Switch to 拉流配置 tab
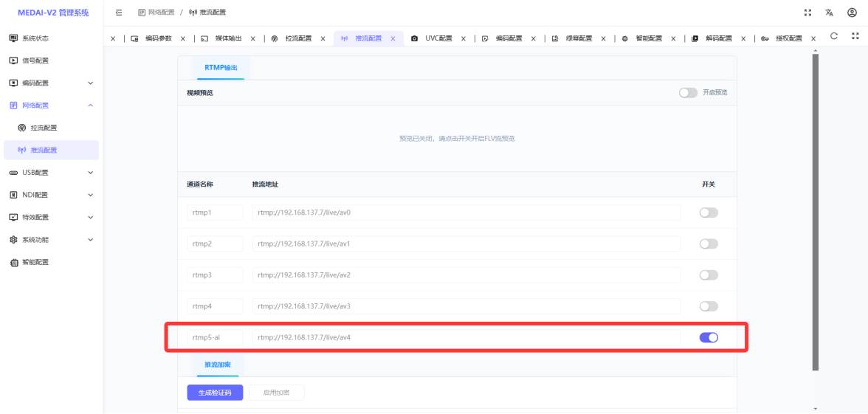This screenshot has height=414, width=868. point(298,38)
